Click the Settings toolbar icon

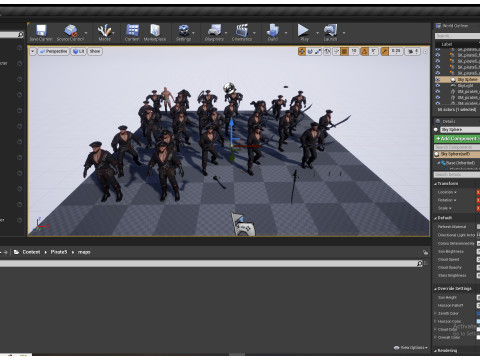pyautogui.click(x=184, y=33)
